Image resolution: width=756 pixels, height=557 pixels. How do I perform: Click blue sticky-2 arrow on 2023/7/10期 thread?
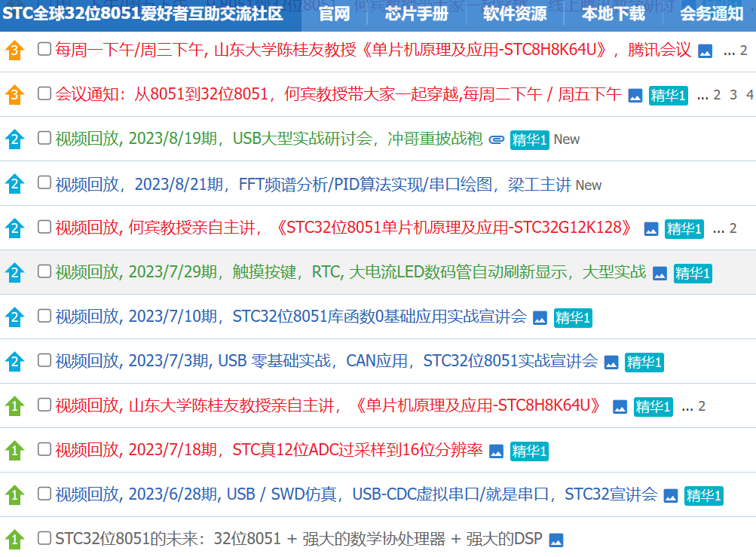[x=14, y=317]
